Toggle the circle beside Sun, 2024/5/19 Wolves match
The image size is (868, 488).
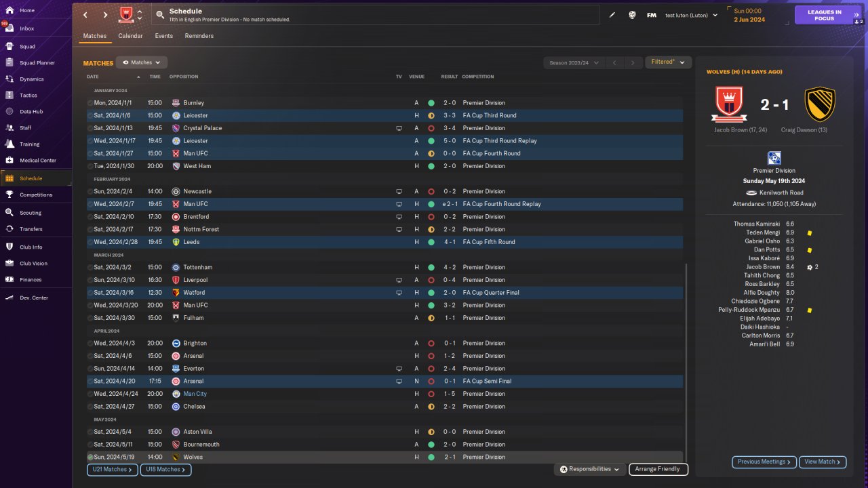click(x=90, y=457)
